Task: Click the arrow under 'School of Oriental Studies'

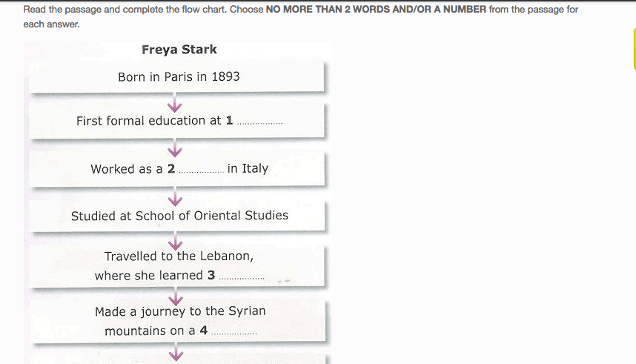Action: (175, 241)
